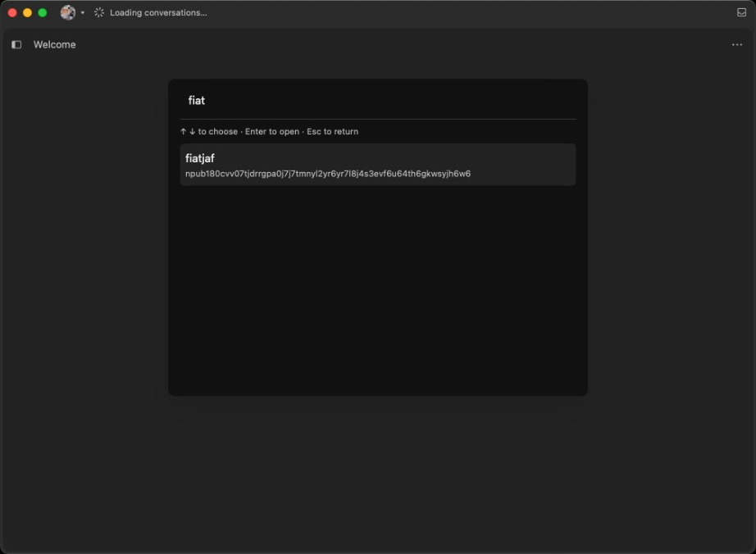The height and width of the screenshot is (554, 756).
Task: Click the fiatjaf npub key text
Action: click(x=328, y=174)
